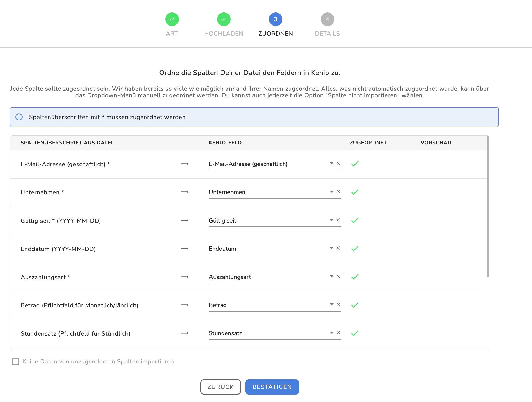
Task: Click the info icon in blue banner
Action: pyautogui.click(x=19, y=117)
